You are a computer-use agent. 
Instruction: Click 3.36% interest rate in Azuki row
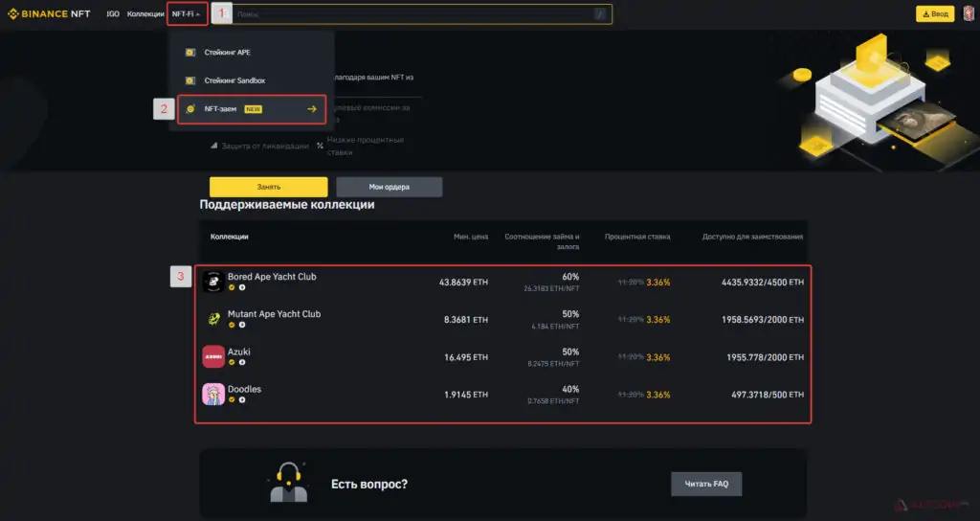coord(658,357)
